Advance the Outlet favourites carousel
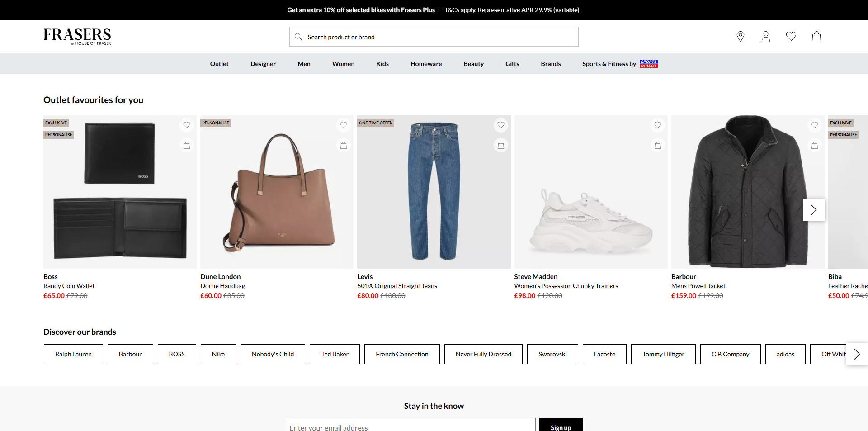The width and height of the screenshot is (868, 431). [x=813, y=210]
